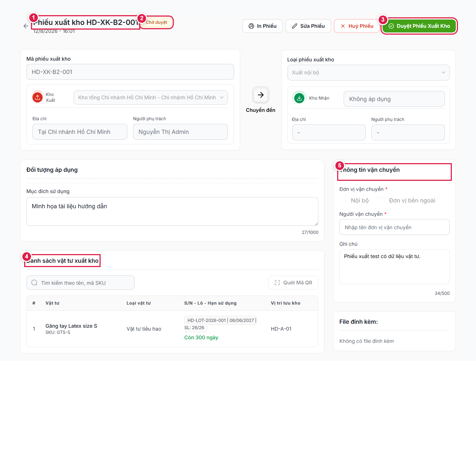Select the Đơn vị bên ngoài radio option

pyautogui.click(x=381, y=200)
